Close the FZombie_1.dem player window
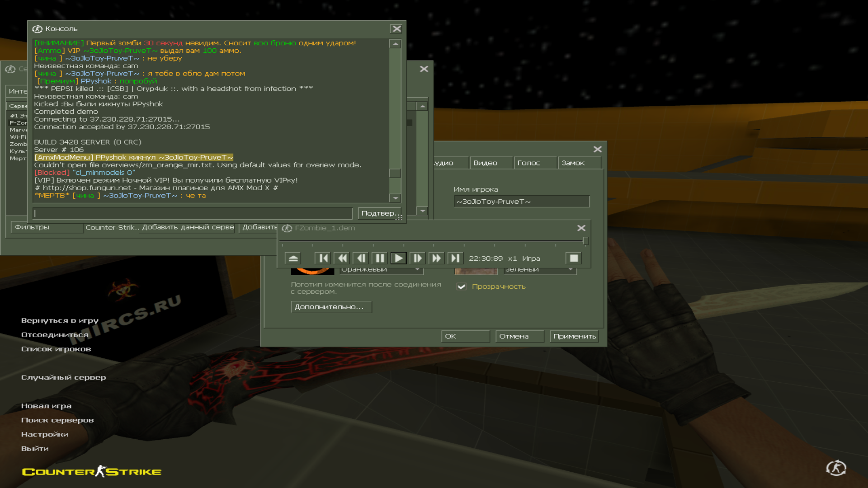The width and height of the screenshot is (868, 488). pos(581,228)
